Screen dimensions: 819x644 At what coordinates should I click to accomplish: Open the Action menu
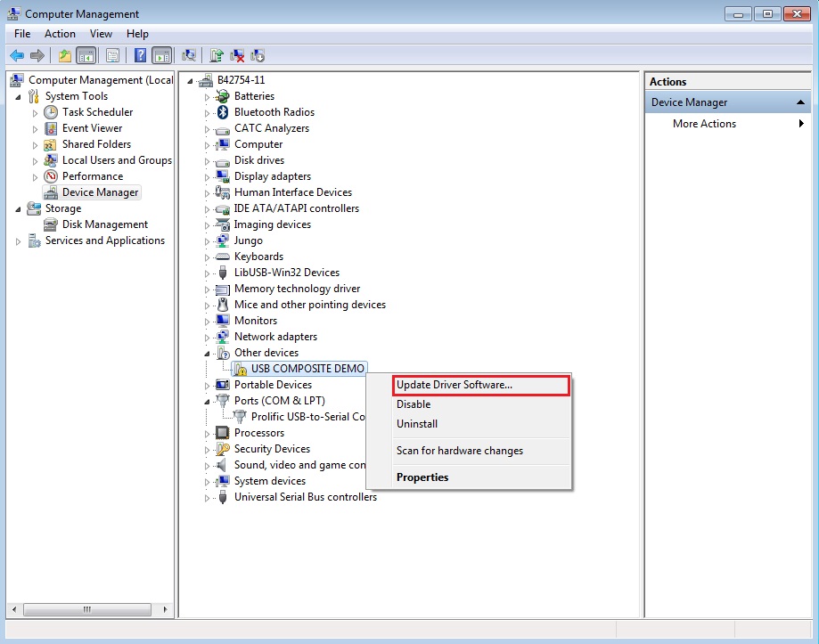(x=60, y=34)
